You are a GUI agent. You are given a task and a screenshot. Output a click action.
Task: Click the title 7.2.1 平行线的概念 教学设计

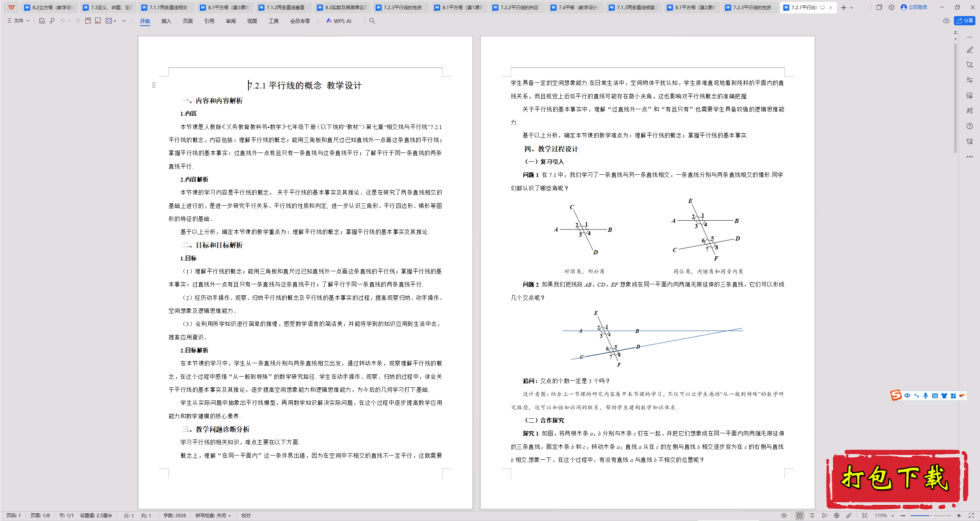[305, 85]
